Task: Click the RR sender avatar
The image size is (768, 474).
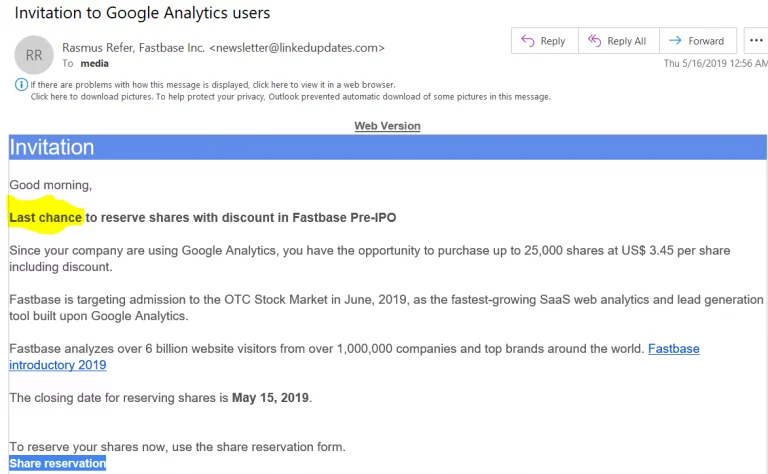Action: click(34, 56)
